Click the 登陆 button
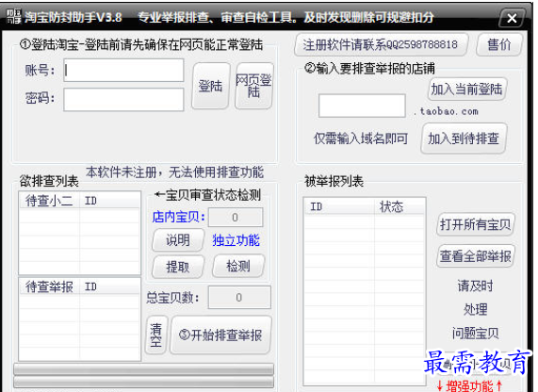The height and width of the screenshot is (392, 538). click(x=210, y=86)
